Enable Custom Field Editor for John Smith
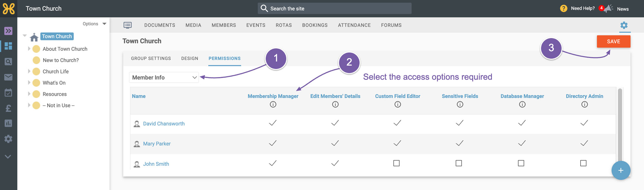The width and height of the screenshot is (644, 190). tap(396, 163)
